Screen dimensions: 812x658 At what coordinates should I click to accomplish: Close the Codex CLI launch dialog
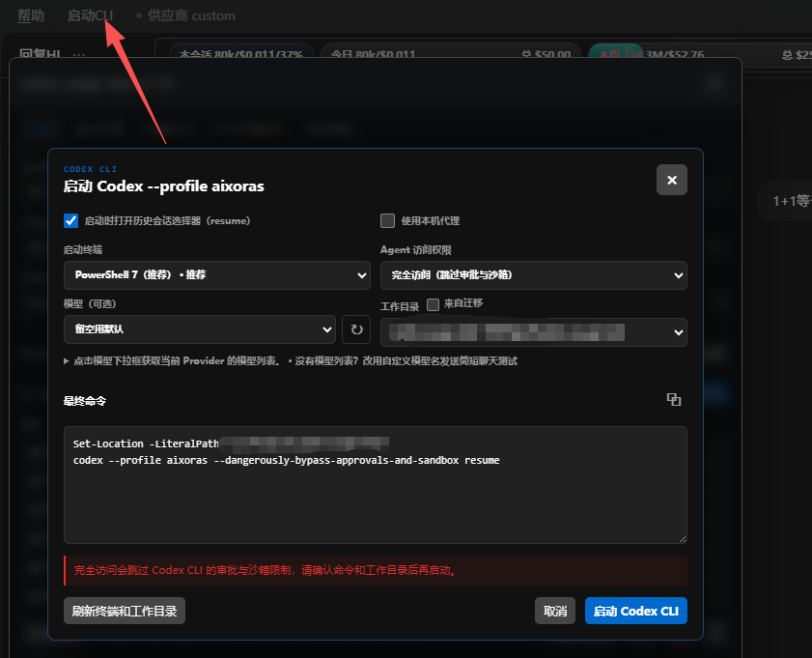[x=672, y=180]
